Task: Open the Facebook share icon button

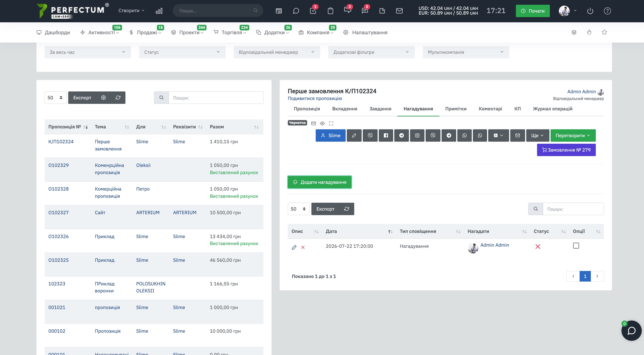Action: tap(386, 136)
